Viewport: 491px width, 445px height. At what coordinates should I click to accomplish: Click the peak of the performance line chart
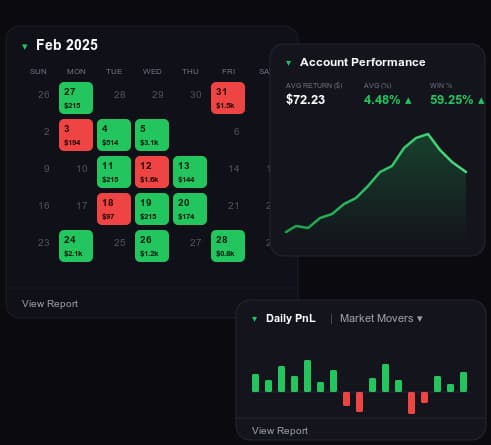[x=428, y=134]
